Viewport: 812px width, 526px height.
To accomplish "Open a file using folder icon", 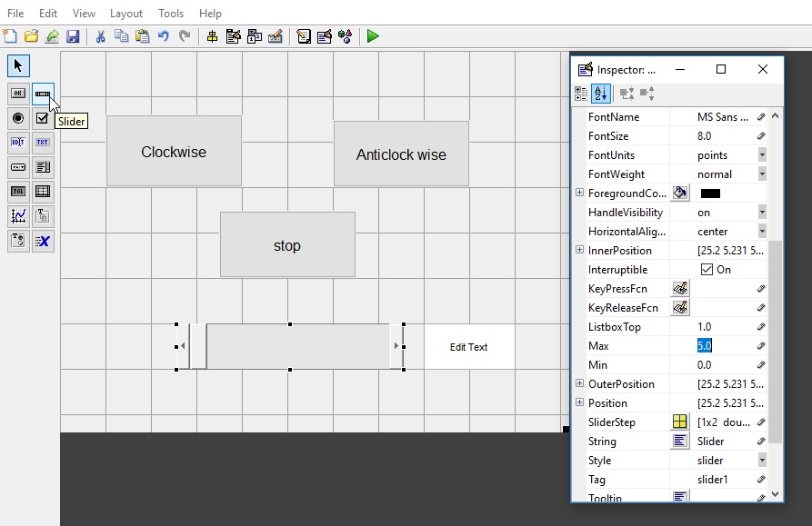I will click(x=31, y=36).
